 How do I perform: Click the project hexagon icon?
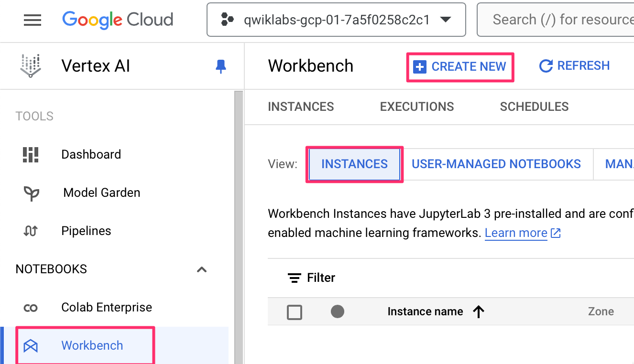(227, 20)
